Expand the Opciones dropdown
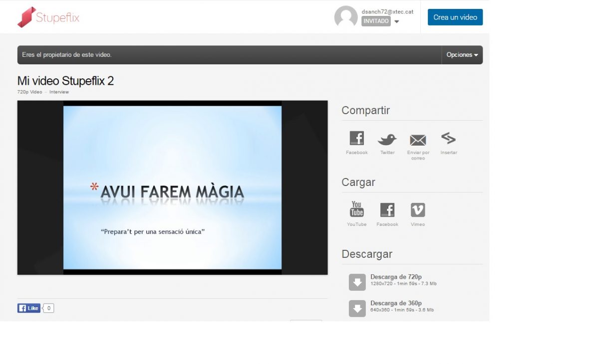Screen dimensions: 599x364 click(x=462, y=55)
